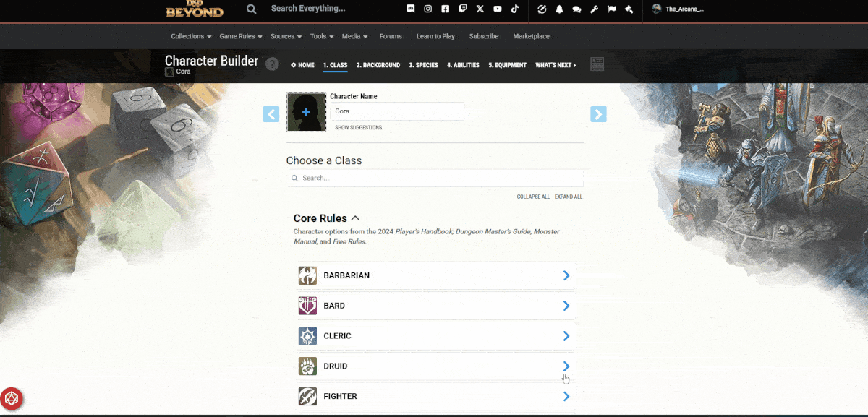Click the character portrait thumbnail
This screenshot has height=417, width=868.
[306, 112]
